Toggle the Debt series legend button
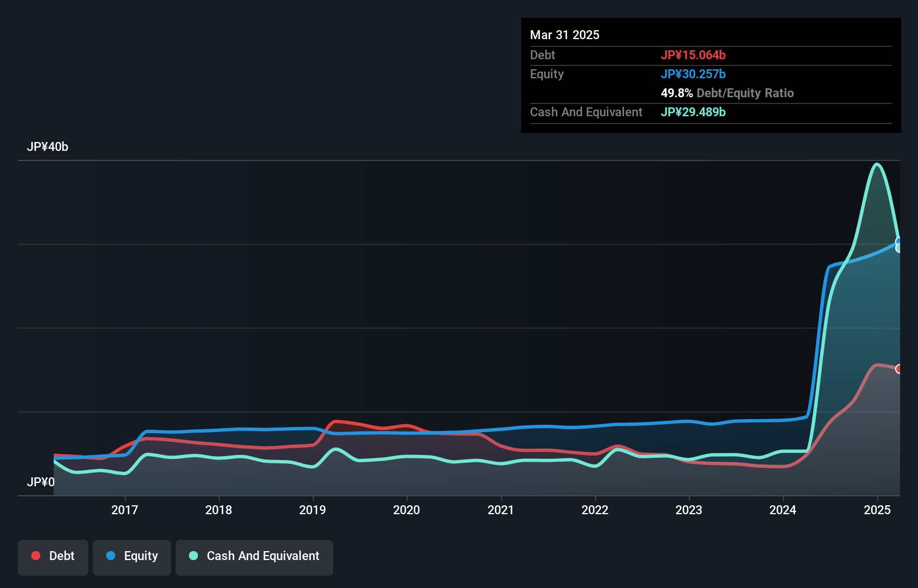This screenshot has height=588, width=918. [x=53, y=557]
